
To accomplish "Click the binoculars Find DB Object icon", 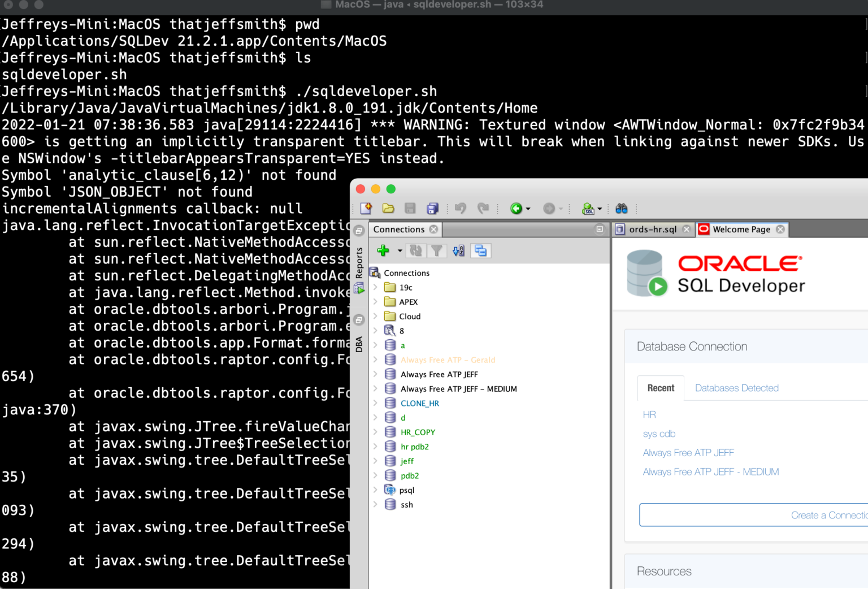I will coord(622,209).
